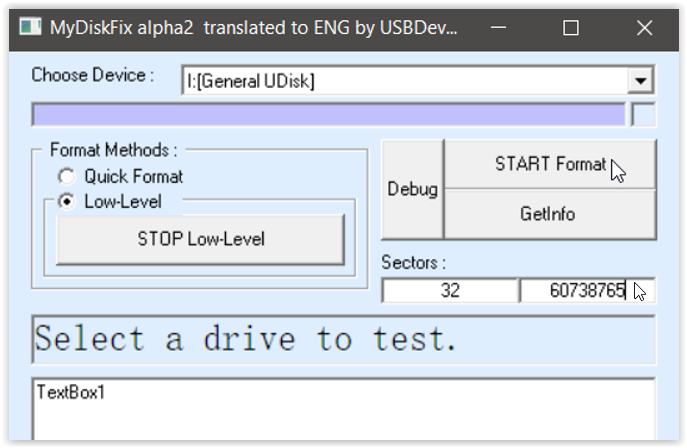687x448 pixels.
Task: Click the I:[General UDisk] device combo box
Action: [418, 80]
